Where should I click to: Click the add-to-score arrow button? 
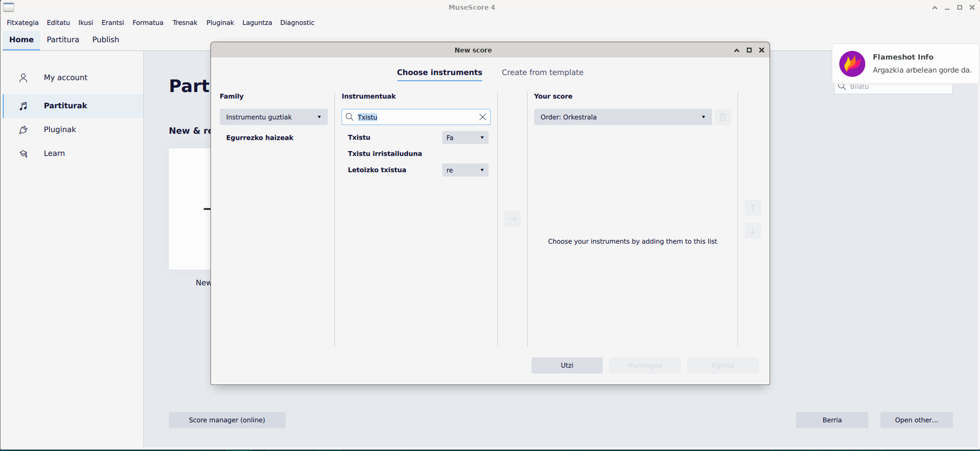[x=512, y=219]
